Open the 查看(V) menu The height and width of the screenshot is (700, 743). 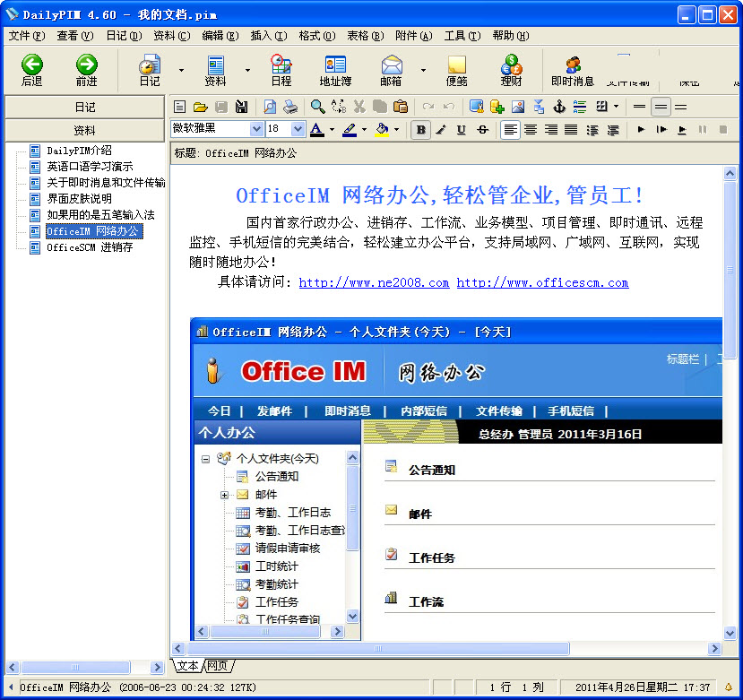point(75,36)
